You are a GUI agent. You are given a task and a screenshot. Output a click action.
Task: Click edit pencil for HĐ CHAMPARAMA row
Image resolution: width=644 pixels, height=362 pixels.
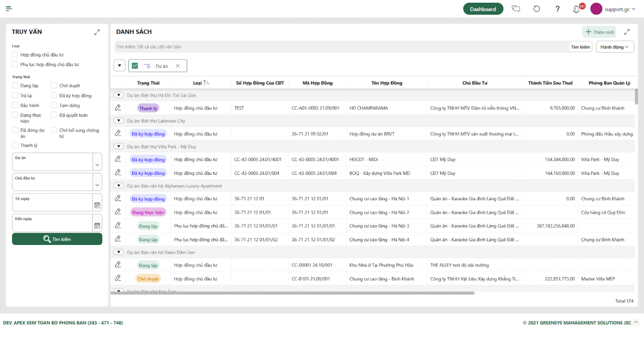point(118,108)
